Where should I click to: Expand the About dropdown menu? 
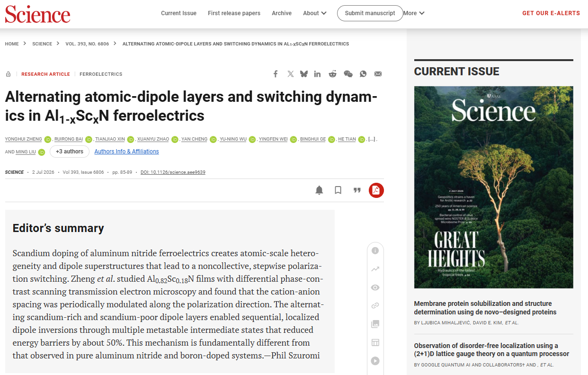[315, 13]
